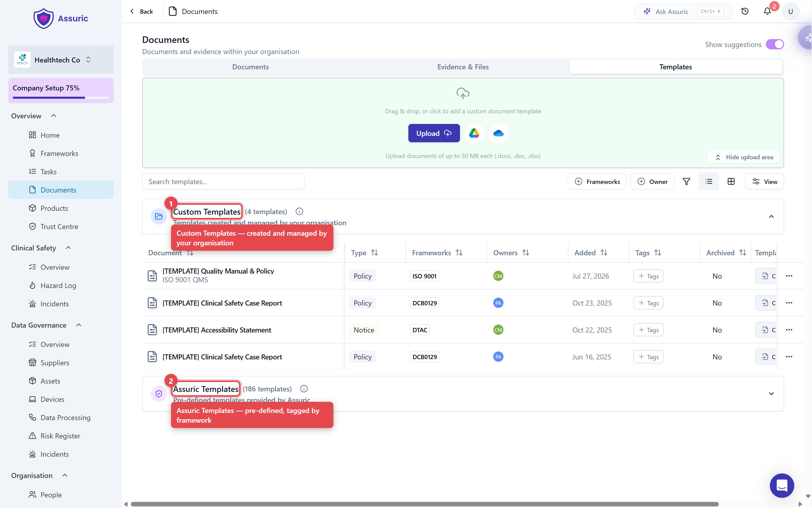
Task: Open the Ask Assuric button
Action: [x=684, y=11]
